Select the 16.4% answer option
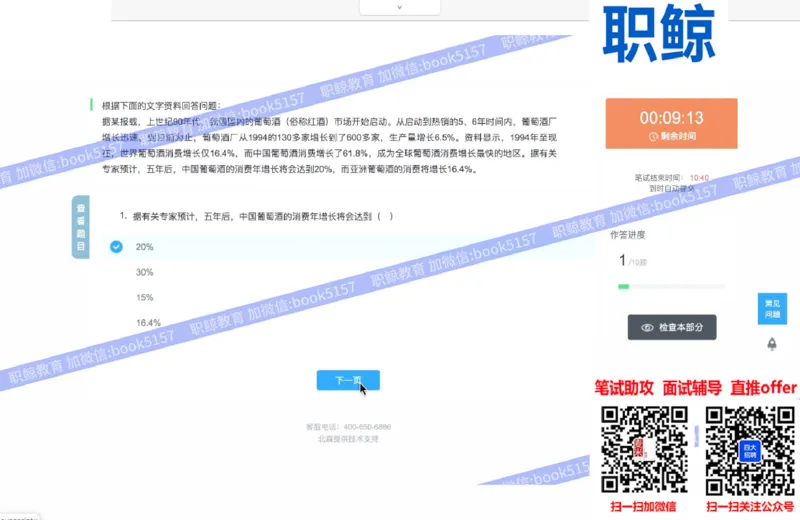Image resolution: width=800 pixels, height=520 pixels. coord(148,323)
